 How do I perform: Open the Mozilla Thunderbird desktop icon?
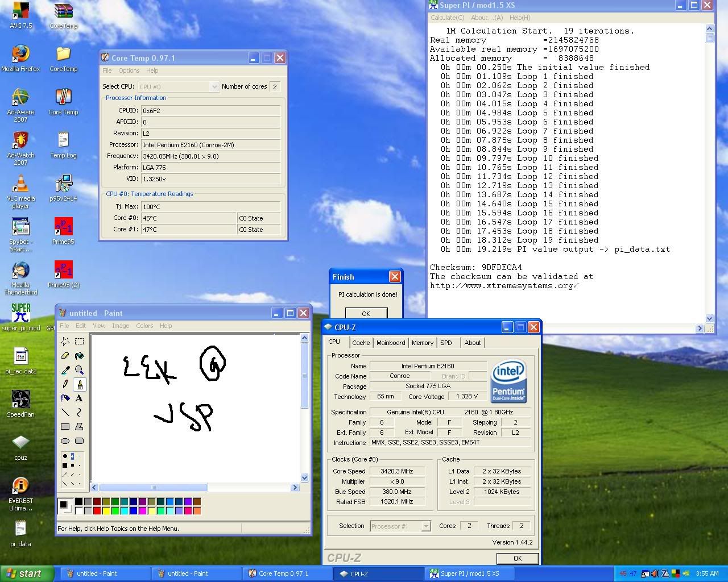click(x=20, y=278)
